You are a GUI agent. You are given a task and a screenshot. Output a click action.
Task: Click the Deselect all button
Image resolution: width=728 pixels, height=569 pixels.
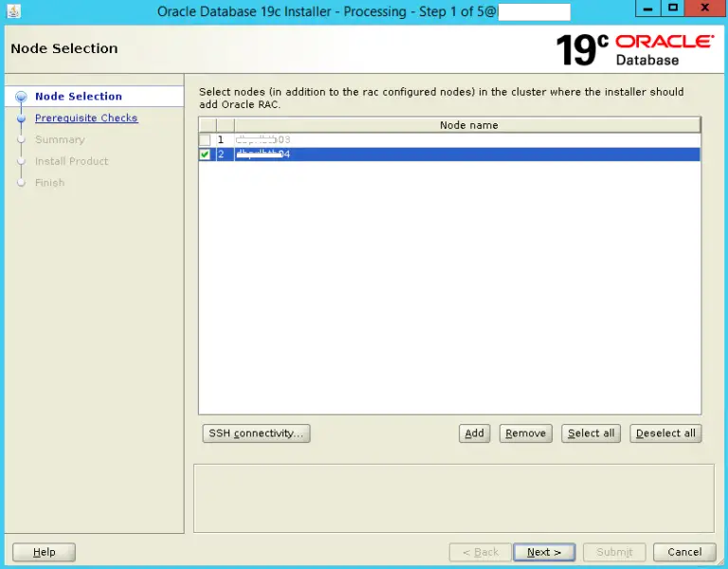pyautogui.click(x=665, y=433)
